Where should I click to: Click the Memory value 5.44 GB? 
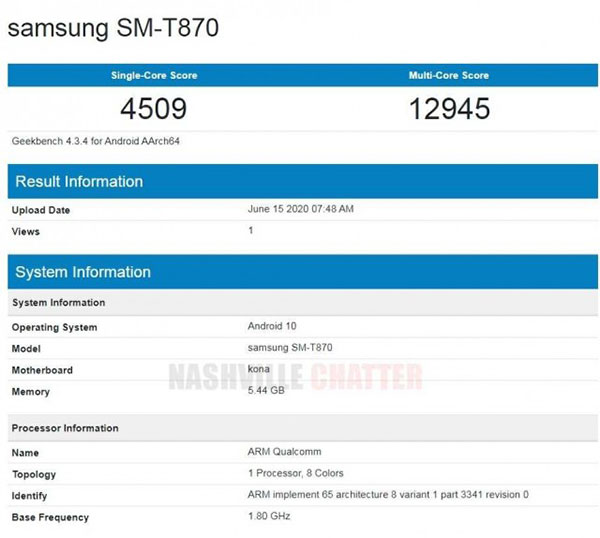point(266,390)
